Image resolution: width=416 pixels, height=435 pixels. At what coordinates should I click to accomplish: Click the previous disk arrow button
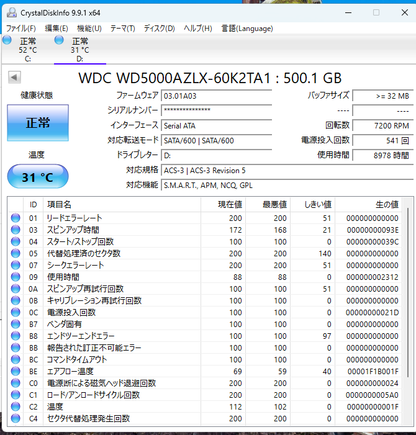coord(14,78)
